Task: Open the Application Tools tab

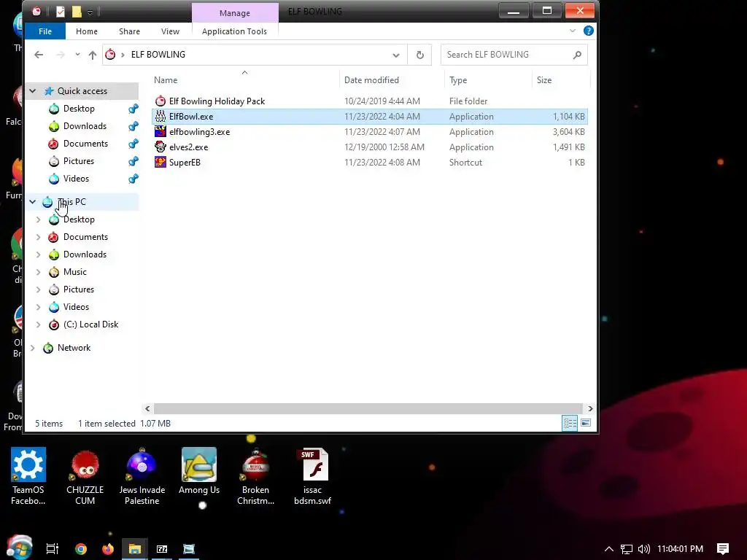Action: pos(234,31)
